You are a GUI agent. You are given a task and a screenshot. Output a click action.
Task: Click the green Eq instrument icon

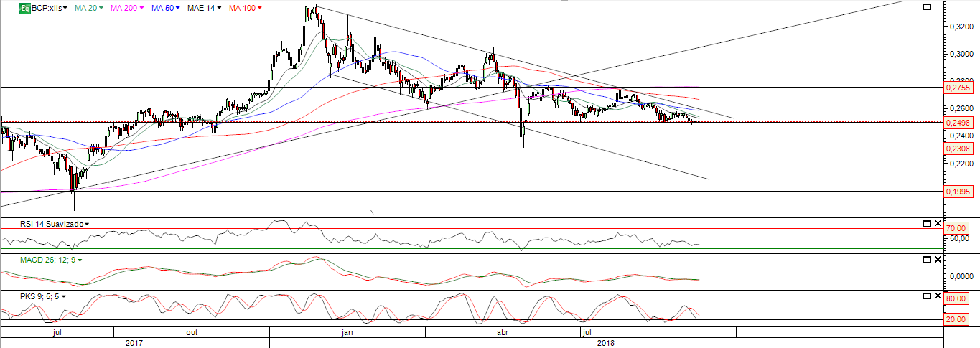24,8
